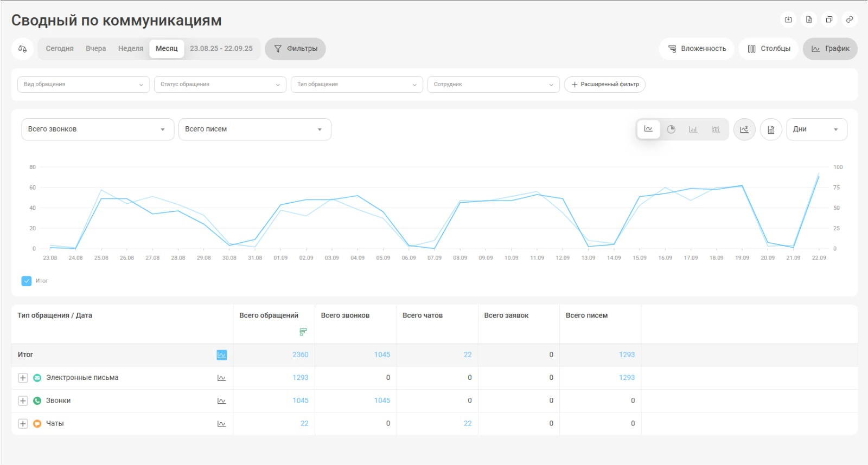Click the document report icon in header
The width and height of the screenshot is (868, 465).
point(809,20)
